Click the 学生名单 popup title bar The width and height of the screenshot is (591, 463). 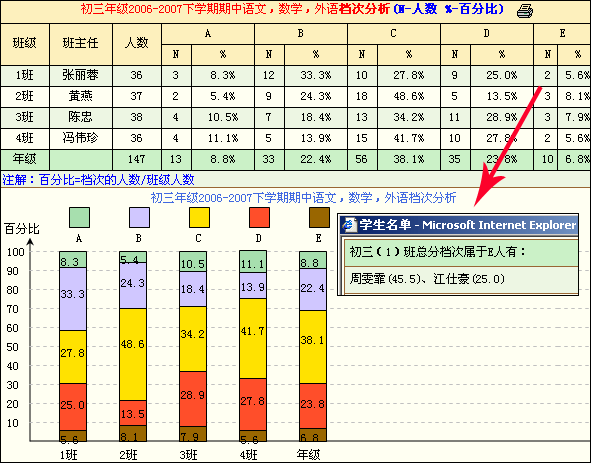458,225
